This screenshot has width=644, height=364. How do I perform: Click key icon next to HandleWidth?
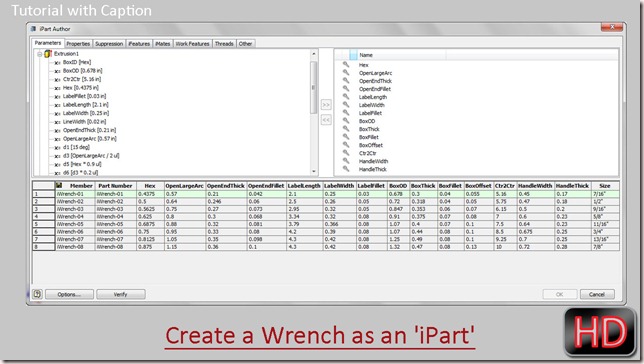(x=346, y=161)
